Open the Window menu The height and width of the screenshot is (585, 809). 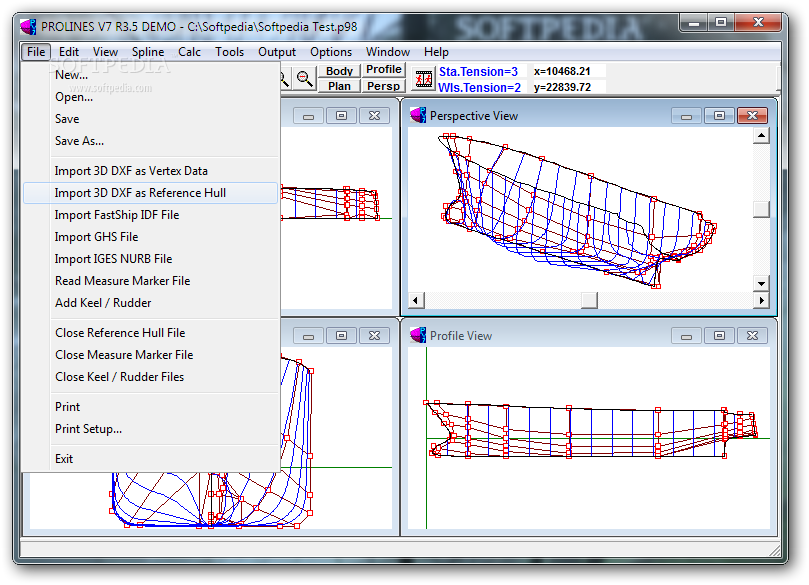click(x=387, y=52)
